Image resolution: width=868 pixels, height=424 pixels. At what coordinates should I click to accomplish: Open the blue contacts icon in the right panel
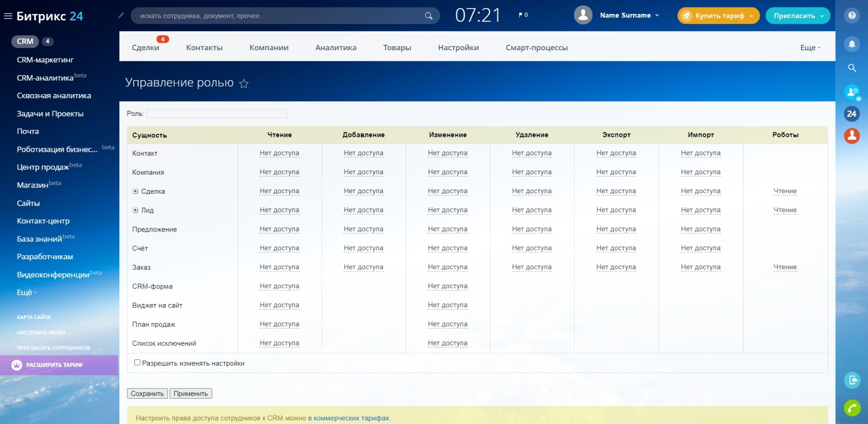pos(852,92)
